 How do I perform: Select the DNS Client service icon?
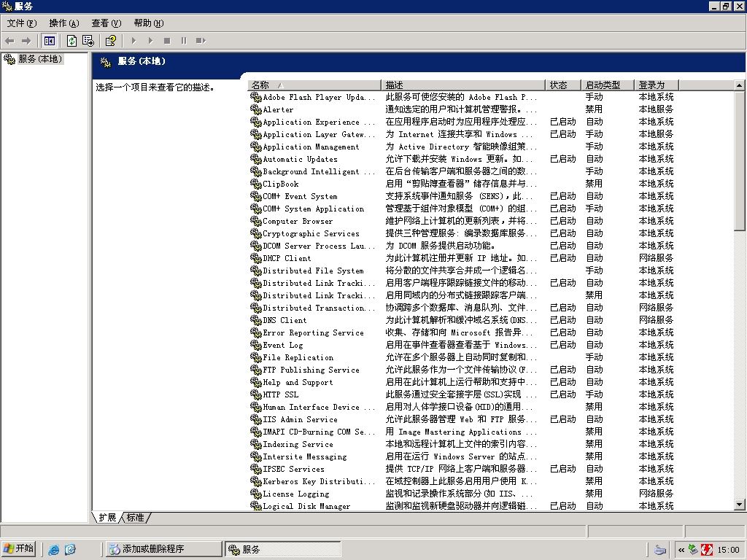point(256,319)
